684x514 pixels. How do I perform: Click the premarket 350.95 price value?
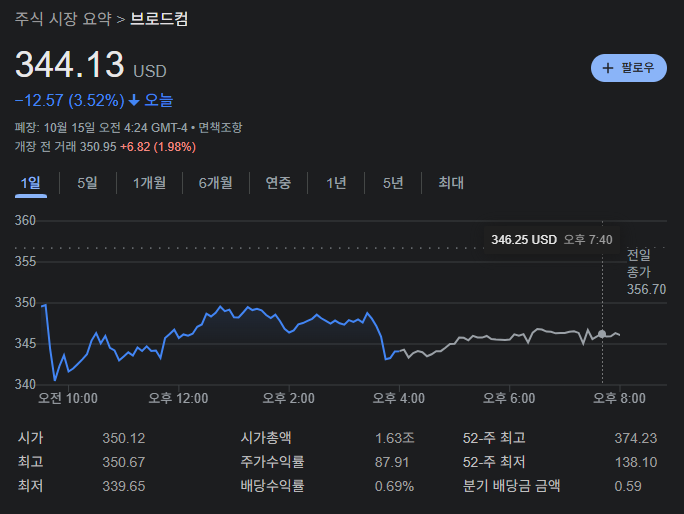[98, 147]
